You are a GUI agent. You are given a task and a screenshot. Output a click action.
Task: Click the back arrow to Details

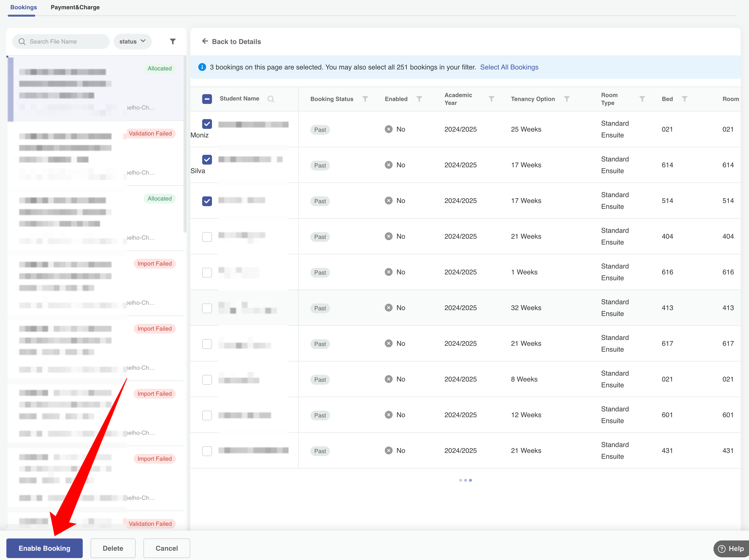[205, 41]
